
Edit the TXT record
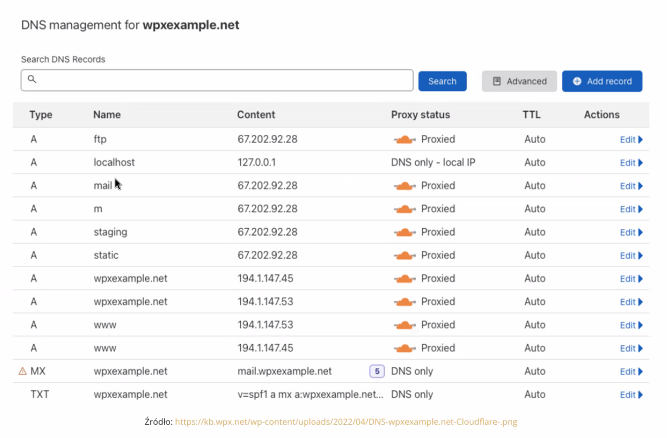pyautogui.click(x=631, y=395)
